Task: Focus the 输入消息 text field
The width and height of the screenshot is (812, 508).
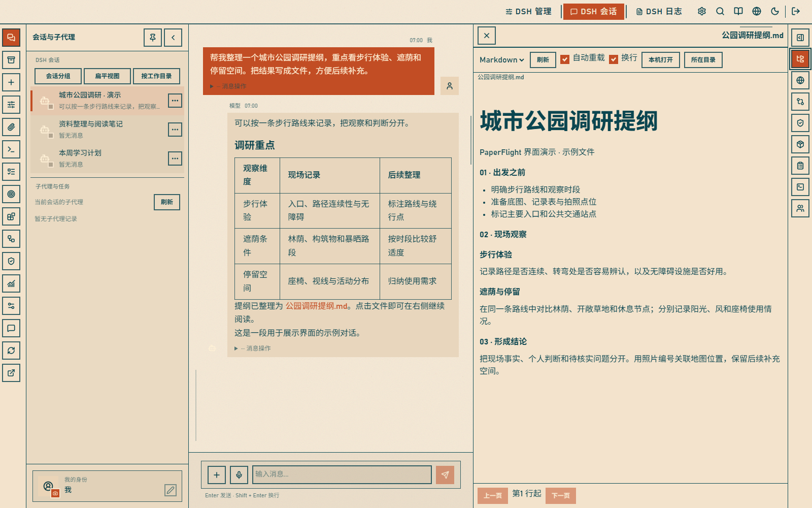Action: (x=342, y=474)
